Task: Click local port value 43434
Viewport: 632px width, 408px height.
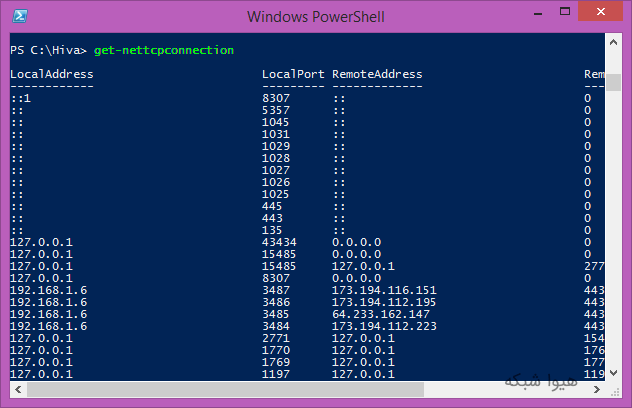Action: (278, 241)
